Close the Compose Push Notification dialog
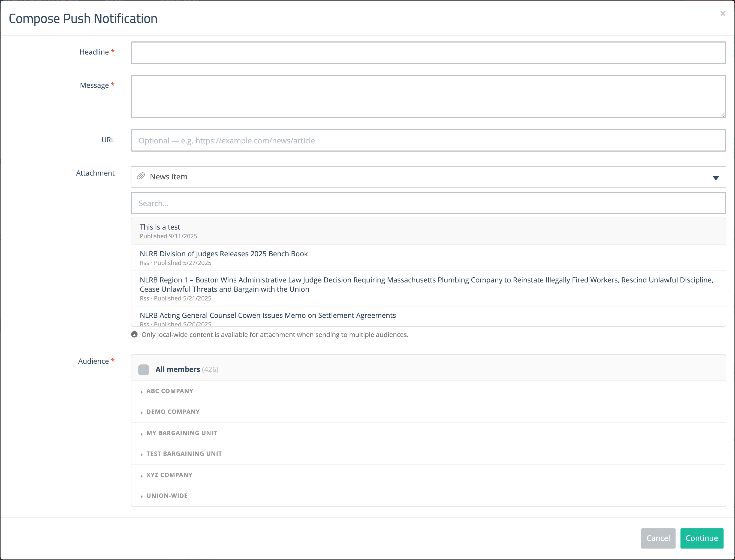This screenshot has height=560, width=735. pyautogui.click(x=723, y=13)
